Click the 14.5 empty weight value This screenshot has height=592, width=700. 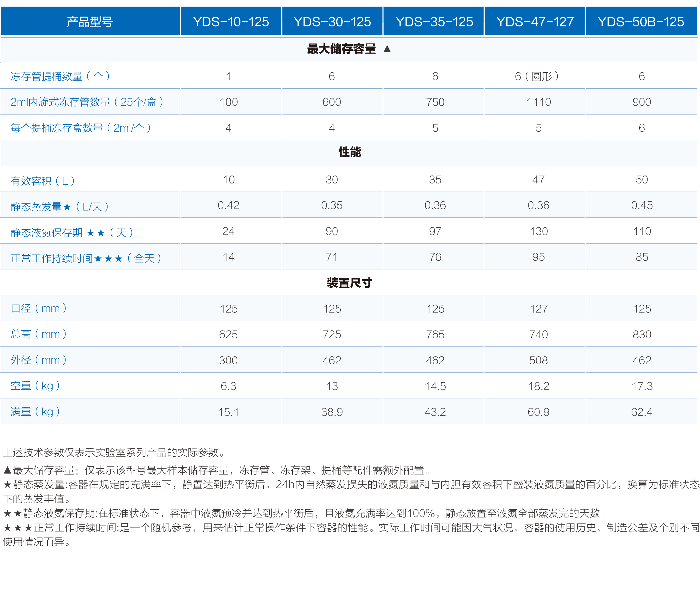point(435,386)
